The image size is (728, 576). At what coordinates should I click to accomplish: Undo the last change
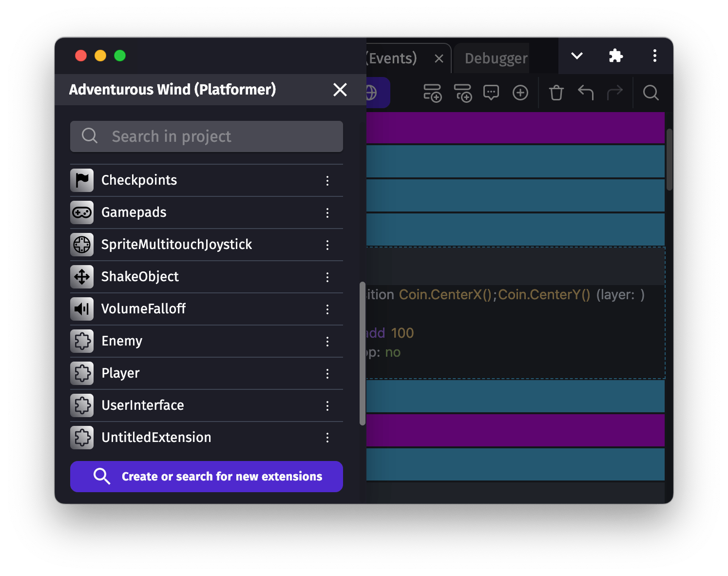[x=585, y=93]
